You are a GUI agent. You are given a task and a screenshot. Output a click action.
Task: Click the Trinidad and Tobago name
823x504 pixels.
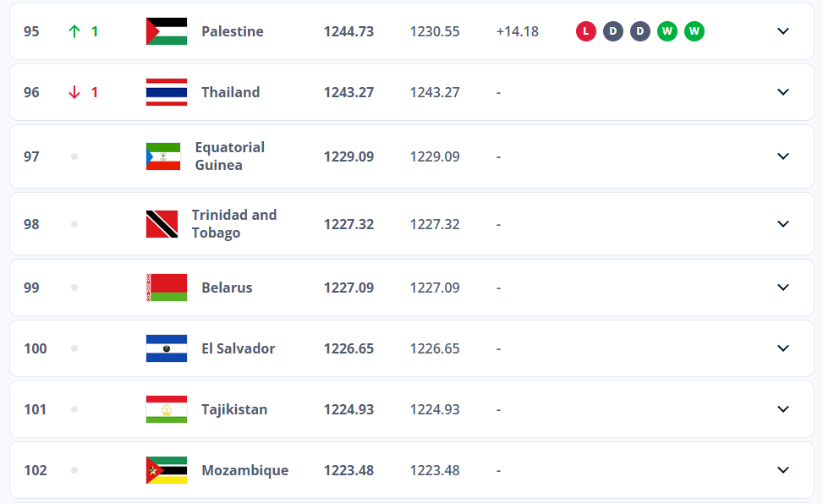pyautogui.click(x=234, y=224)
